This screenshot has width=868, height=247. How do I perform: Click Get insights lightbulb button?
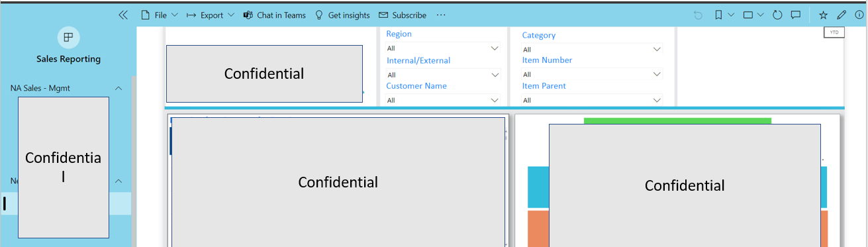pos(342,15)
